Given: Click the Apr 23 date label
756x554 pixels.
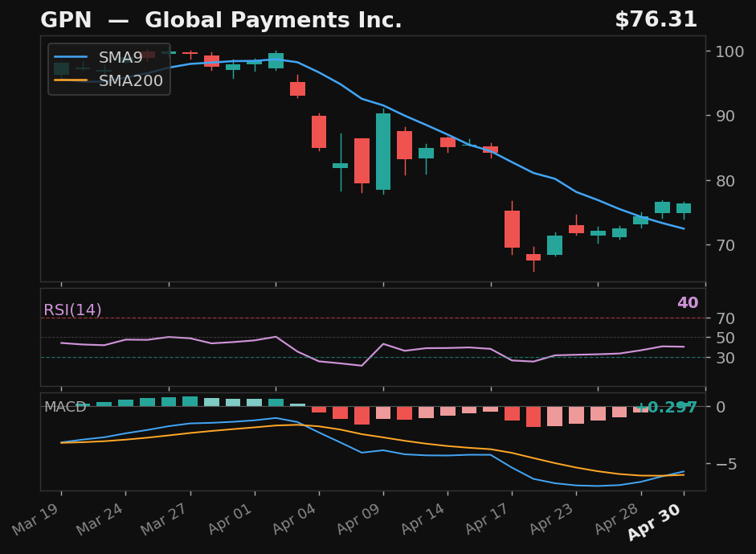Looking at the screenshot, I should pos(552,519).
